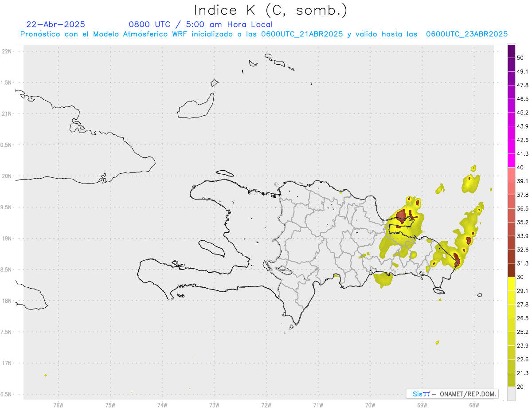This screenshot has width=532, height=411.
Task: Click the "Indice K (C, somb.)" title
Action: pyautogui.click(x=271, y=10)
